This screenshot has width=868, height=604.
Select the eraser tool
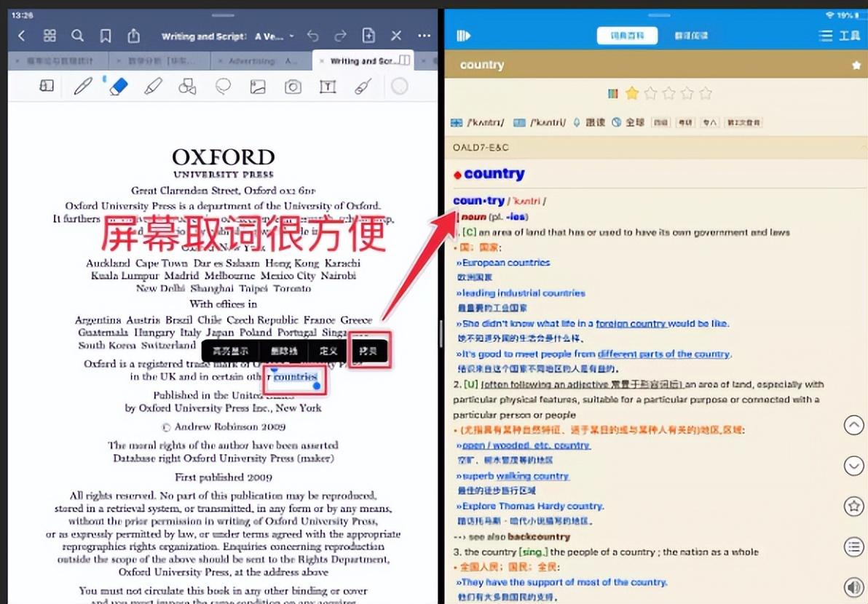tap(118, 87)
